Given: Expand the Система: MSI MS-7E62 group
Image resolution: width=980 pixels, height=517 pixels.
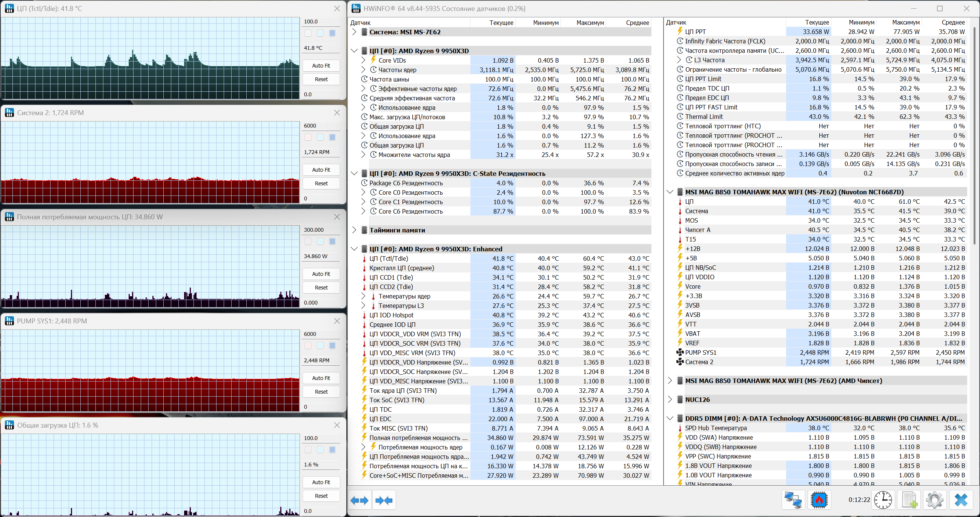Looking at the screenshot, I should pyautogui.click(x=354, y=32).
